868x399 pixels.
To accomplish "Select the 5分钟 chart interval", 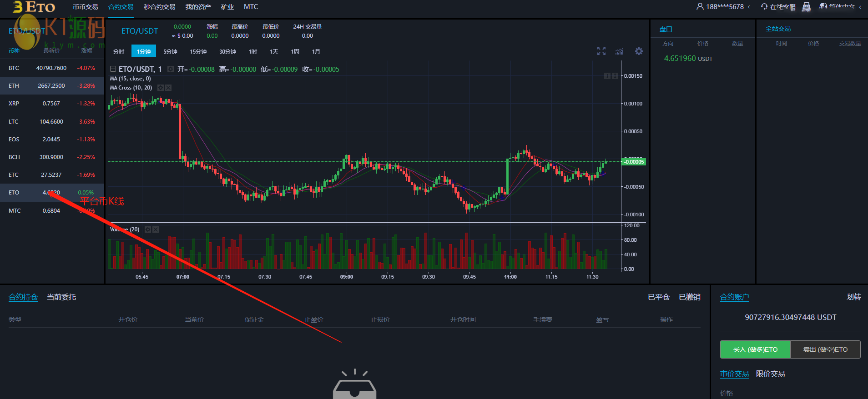I will 170,51.
